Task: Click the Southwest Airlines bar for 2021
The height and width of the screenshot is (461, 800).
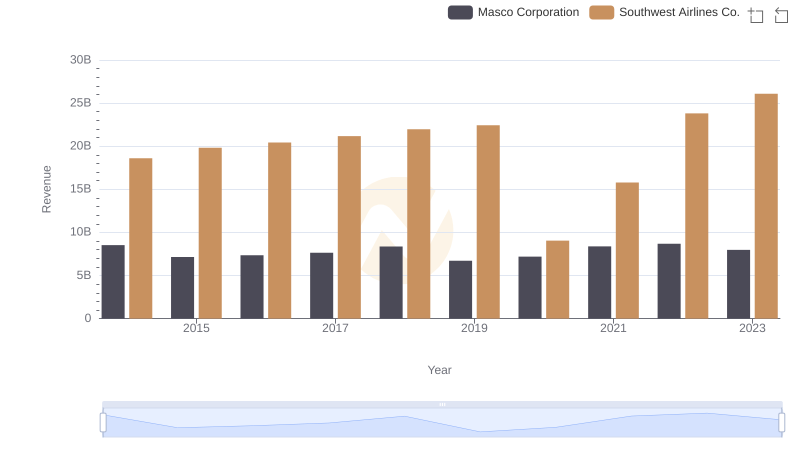Action: coord(627,250)
